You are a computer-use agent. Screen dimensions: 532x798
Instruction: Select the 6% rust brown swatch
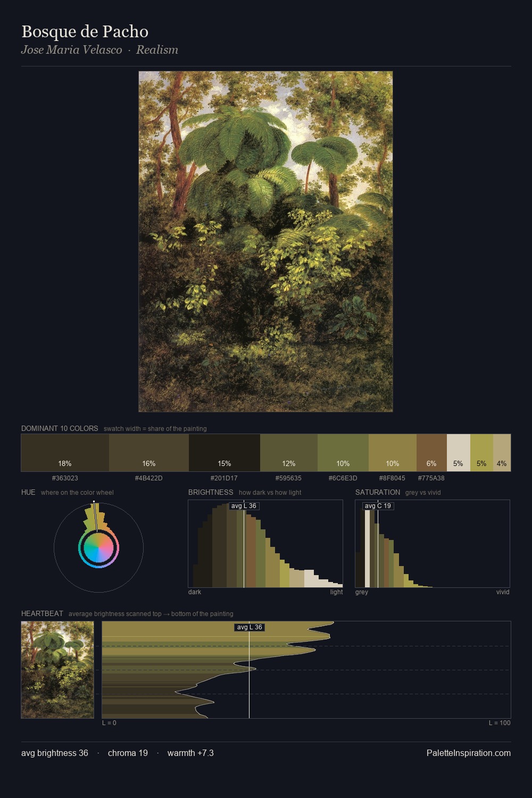[x=431, y=453]
